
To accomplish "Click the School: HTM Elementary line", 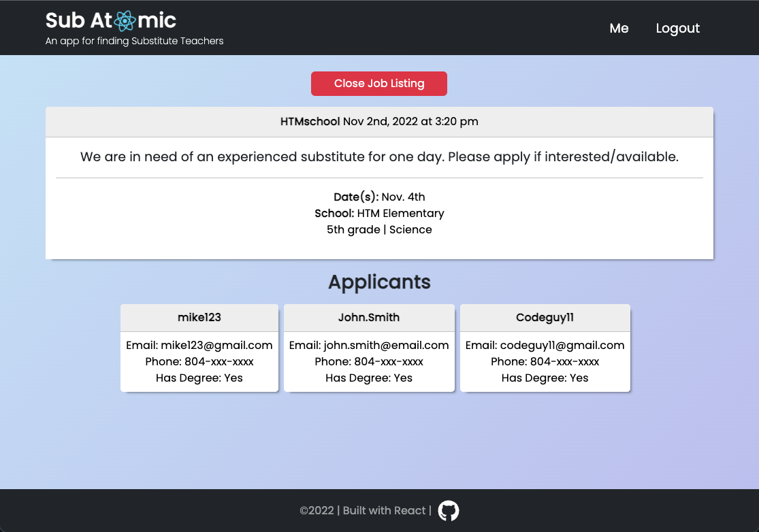I will 379,213.
